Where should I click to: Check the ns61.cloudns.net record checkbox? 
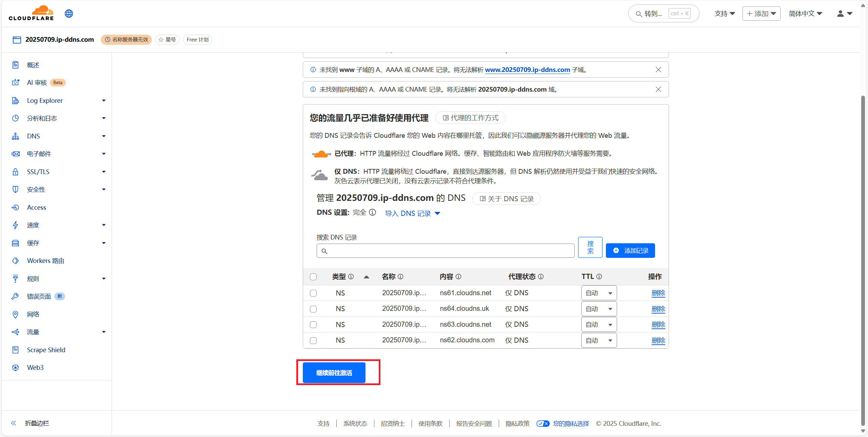pyautogui.click(x=313, y=293)
